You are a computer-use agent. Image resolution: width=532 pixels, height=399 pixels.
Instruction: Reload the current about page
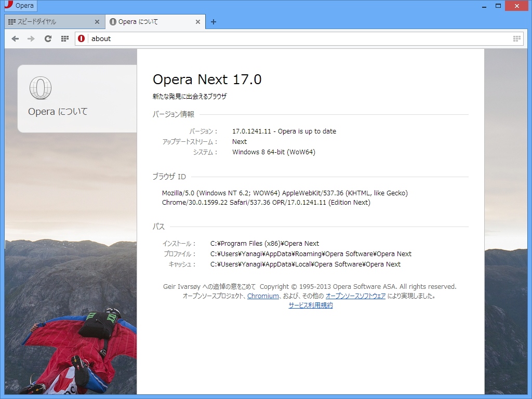click(x=48, y=38)
